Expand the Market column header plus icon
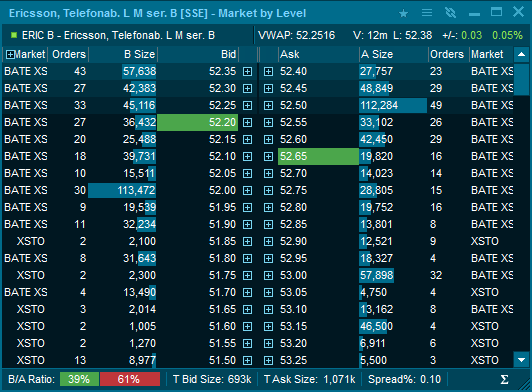This screenshot has width=532, height=392. (10, 54)
